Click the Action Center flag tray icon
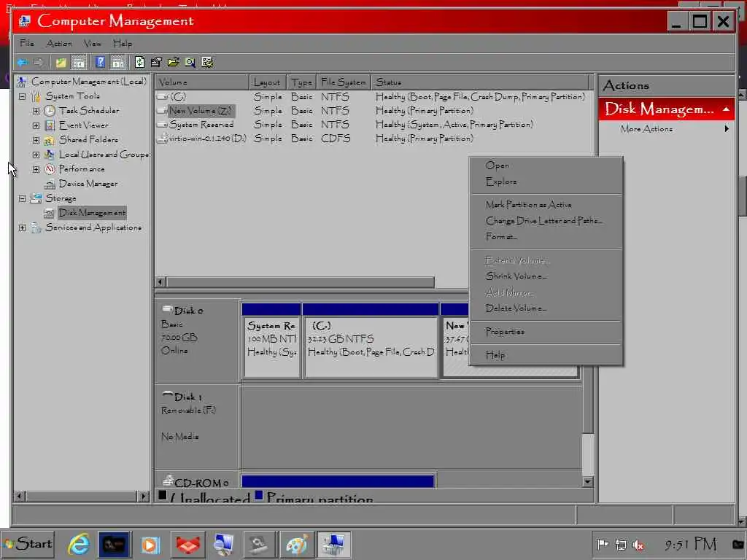This screenshot has width=747, height=560. tap(603, 544)
